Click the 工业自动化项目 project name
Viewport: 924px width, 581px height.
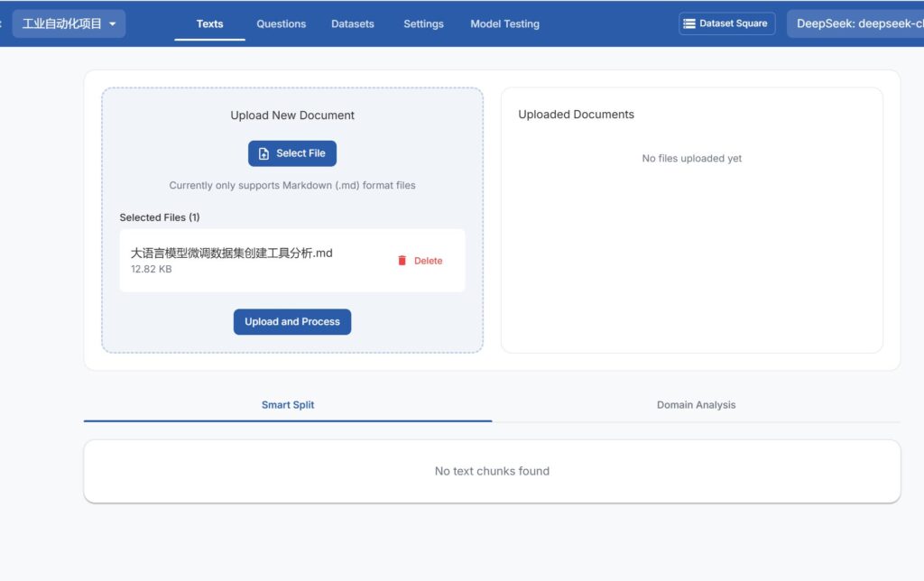point(61,23)
